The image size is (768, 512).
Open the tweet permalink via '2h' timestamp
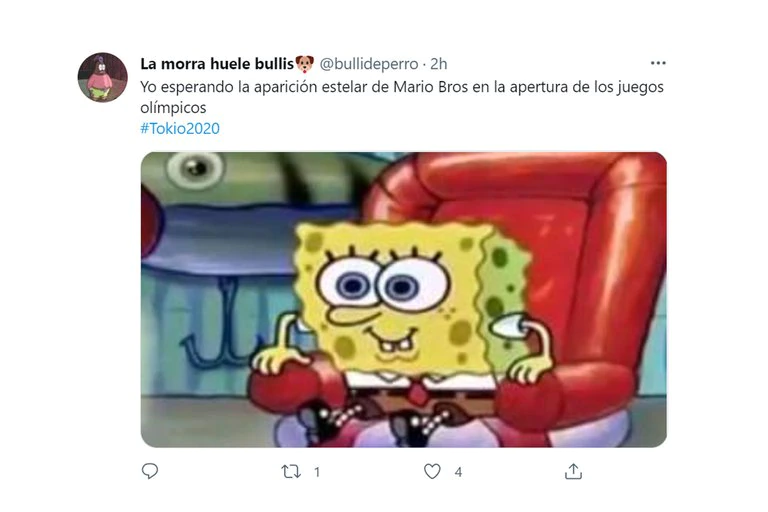click(438, 64)
